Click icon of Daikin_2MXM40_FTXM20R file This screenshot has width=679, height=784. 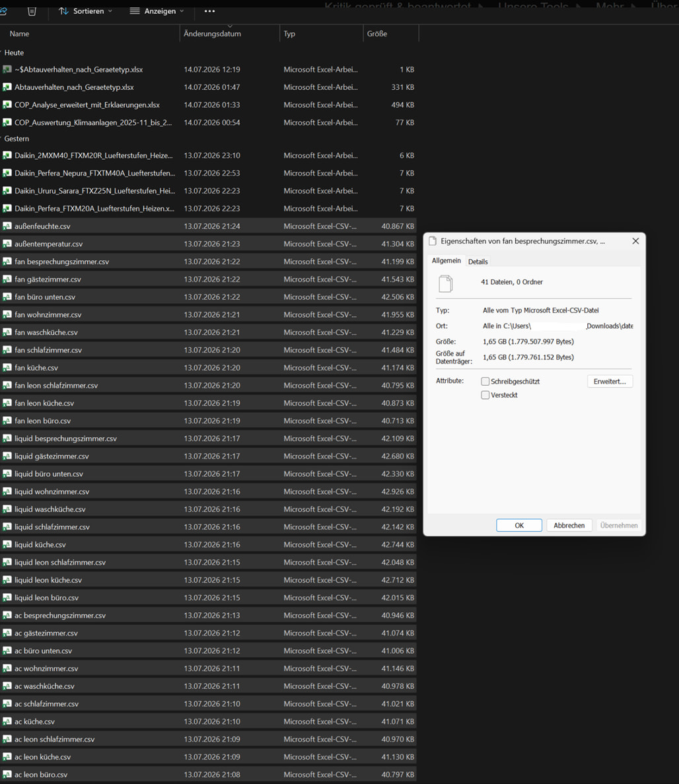(x=7, y=155)
